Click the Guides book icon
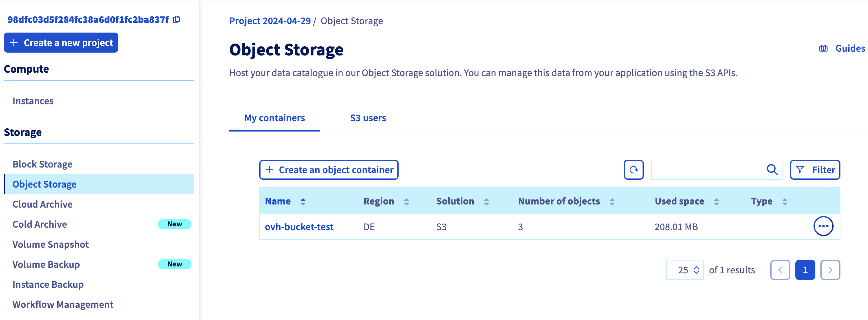The image size is (868, 320). coord(823,49)
